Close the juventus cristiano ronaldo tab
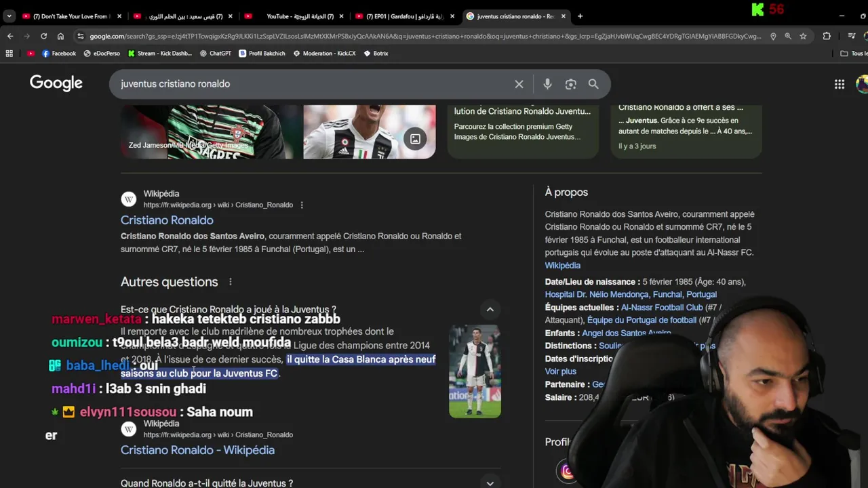The image size is (868, 488). pyautogui.click(x=563, y=16)
